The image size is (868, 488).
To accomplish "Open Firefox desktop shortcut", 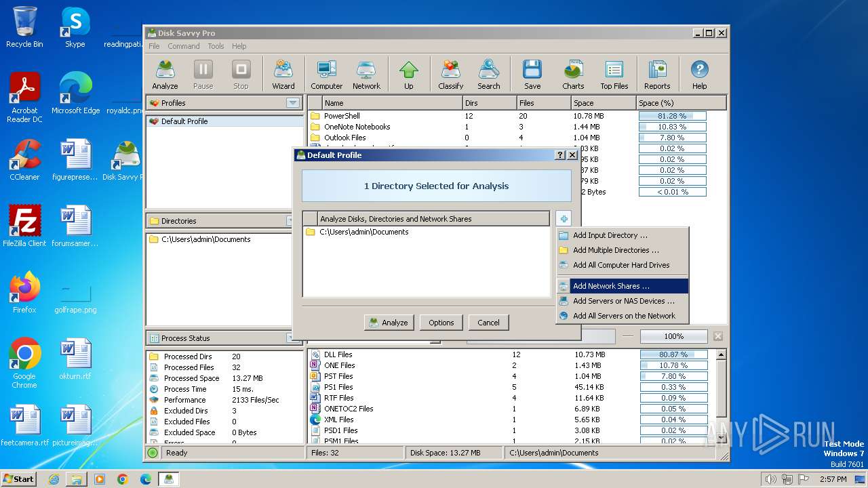I will [24, 292].
